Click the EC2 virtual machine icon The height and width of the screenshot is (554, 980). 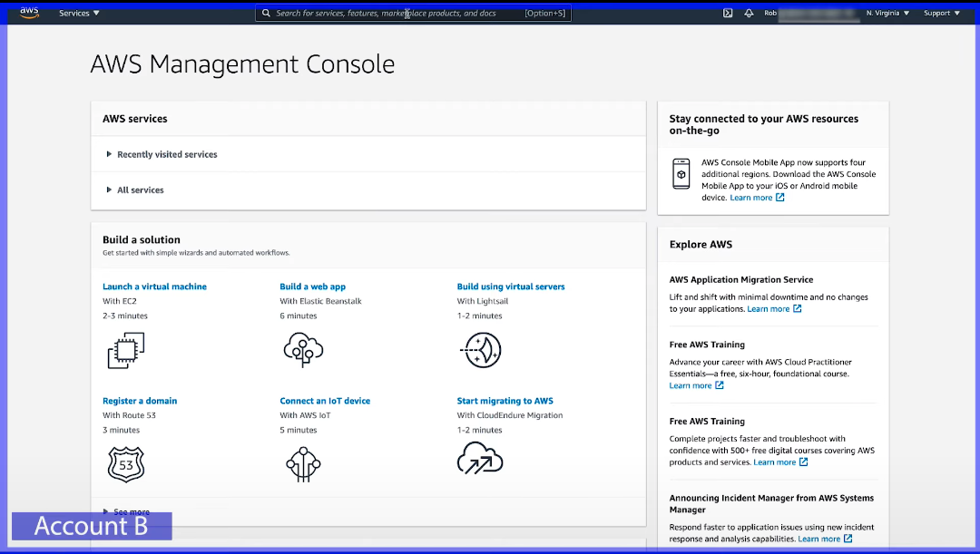coord(126,350)
